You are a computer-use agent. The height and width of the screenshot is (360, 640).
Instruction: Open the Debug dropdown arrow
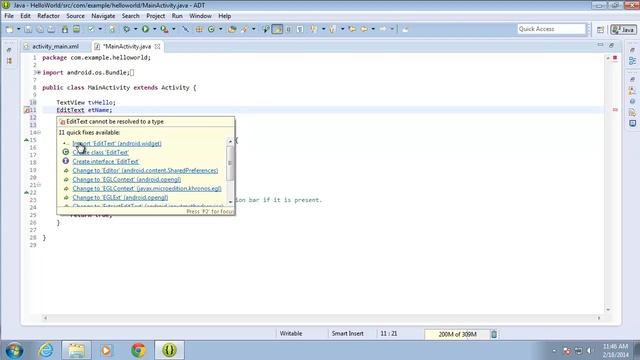coord(136,29)
